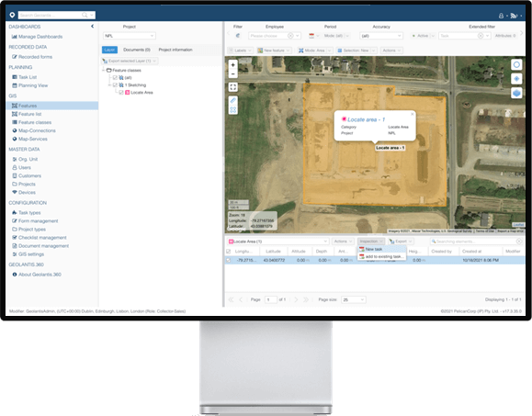Open the New feature dropdown
The width and height of the screenshot is (532, 416).
click(274, 51)
